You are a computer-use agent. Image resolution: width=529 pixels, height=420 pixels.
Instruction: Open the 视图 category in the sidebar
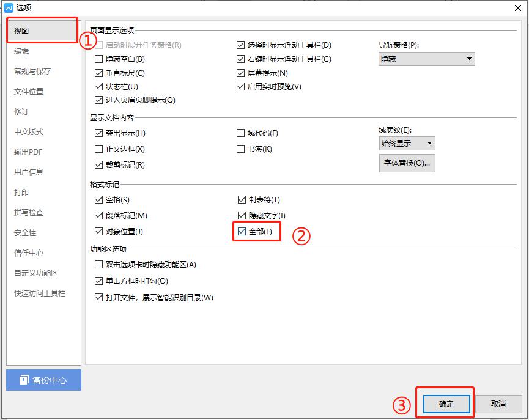[x=42, y=31]
